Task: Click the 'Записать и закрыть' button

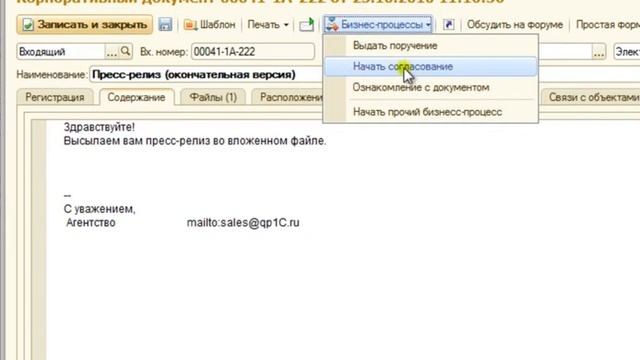Action: click(x=84, y=24)
